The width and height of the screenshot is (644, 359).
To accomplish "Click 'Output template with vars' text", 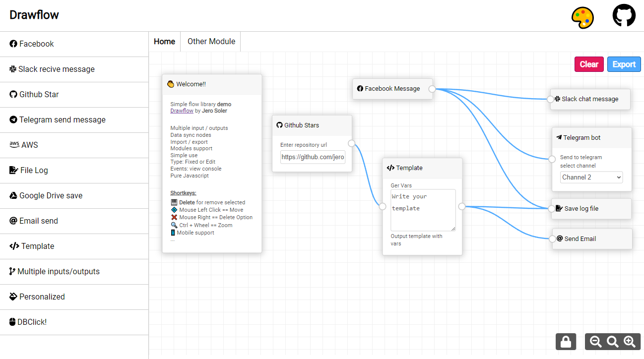I will pos(417,240).
